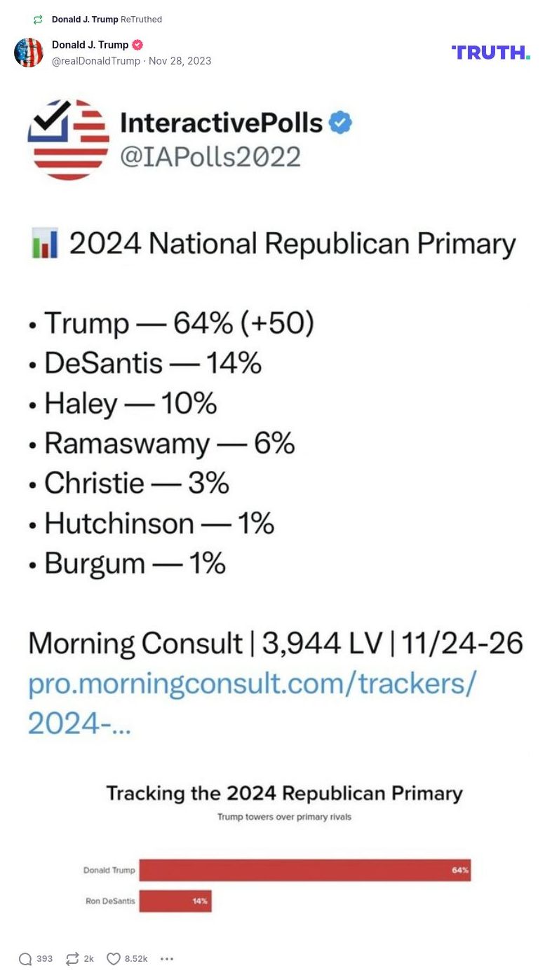
Task: Click Trump's circular profile avatar
Action: (29, 53)
